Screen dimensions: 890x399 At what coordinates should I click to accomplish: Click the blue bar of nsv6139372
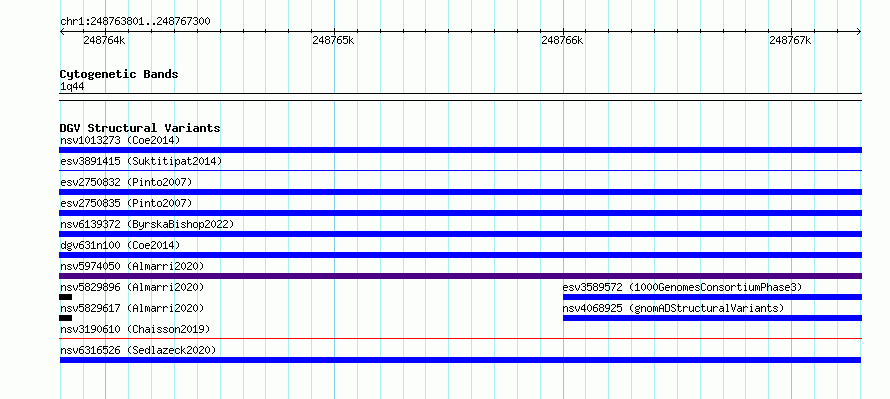pos(460,234)
